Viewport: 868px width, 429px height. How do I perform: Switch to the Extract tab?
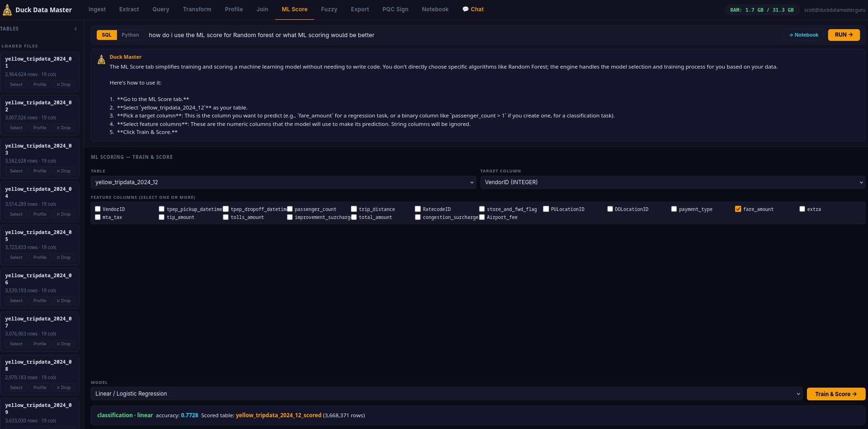(129, 9)
